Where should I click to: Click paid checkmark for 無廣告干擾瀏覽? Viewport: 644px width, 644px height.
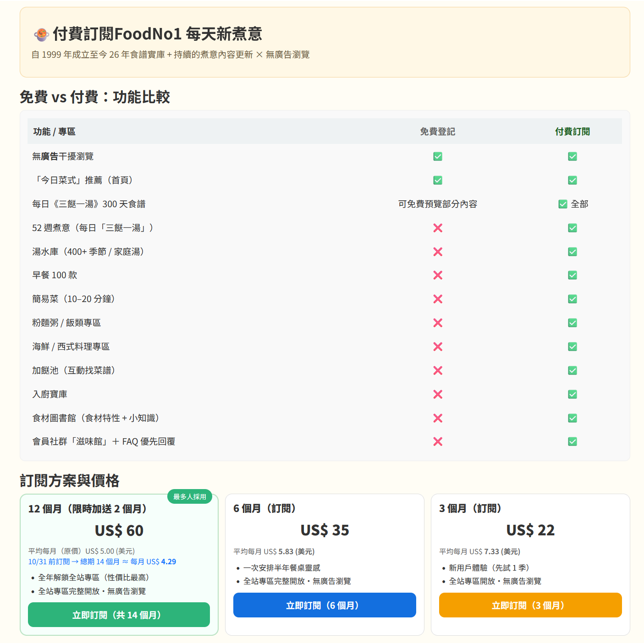tap(572, 156)
